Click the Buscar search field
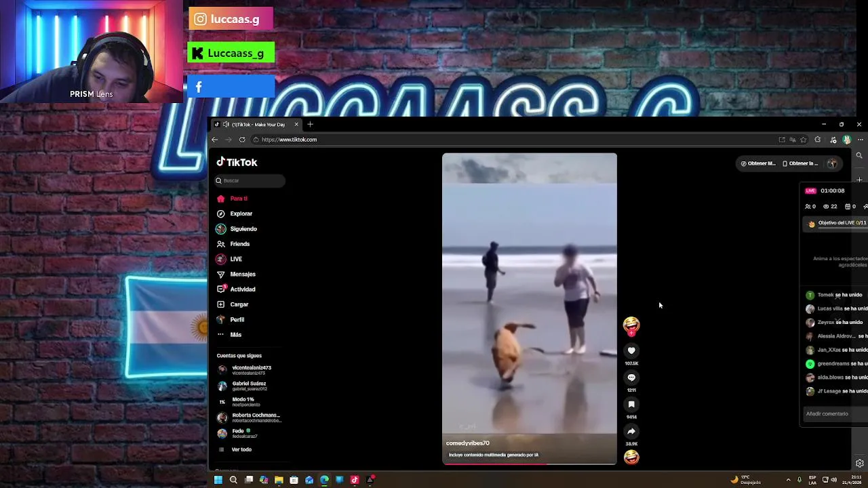 click(x=250, y=180)
